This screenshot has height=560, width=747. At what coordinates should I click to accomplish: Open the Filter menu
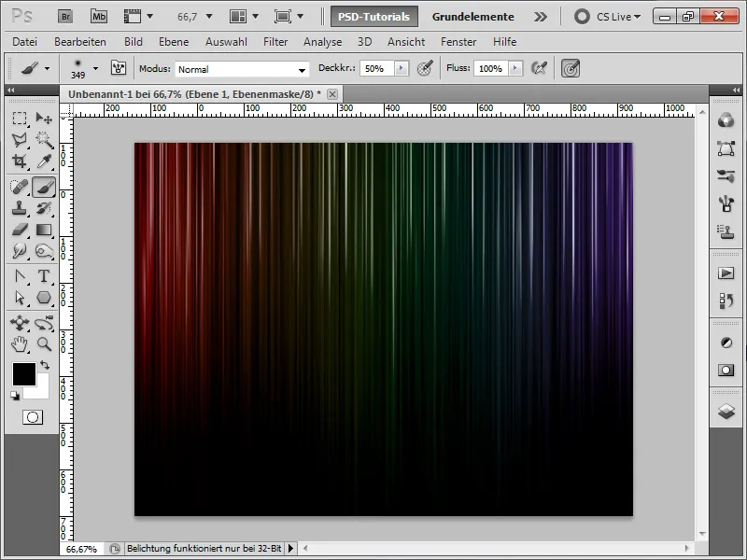[275, 42]
